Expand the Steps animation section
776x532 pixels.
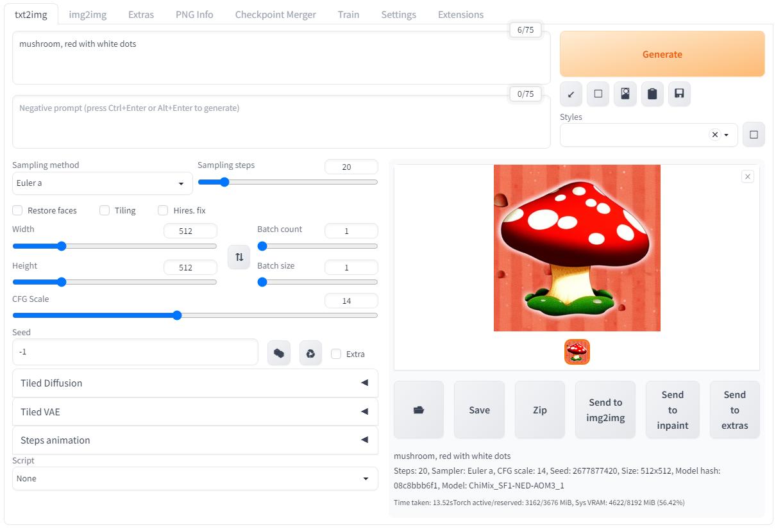[195, 440]
